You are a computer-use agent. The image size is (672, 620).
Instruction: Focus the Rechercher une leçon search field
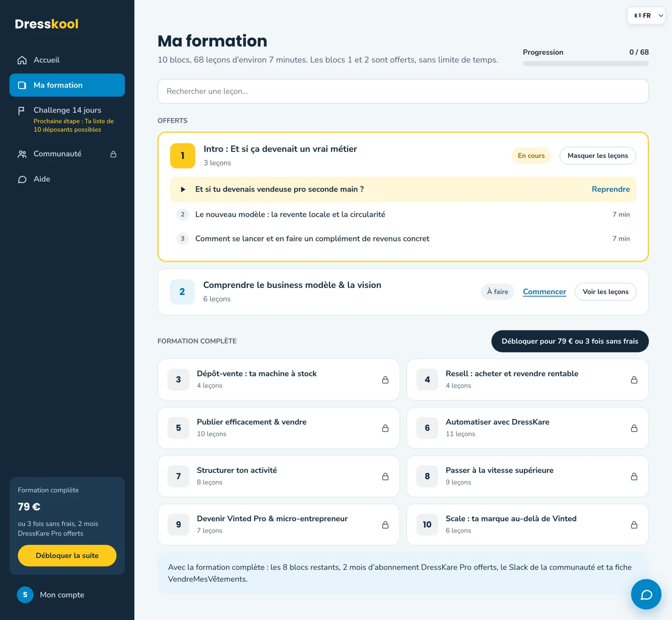click(403, 91)
